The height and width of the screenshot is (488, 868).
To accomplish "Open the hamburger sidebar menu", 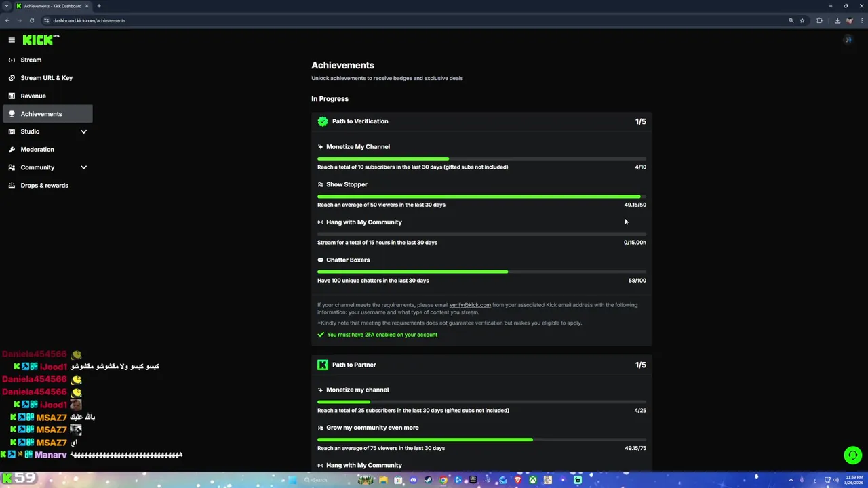I will (12, 40).
